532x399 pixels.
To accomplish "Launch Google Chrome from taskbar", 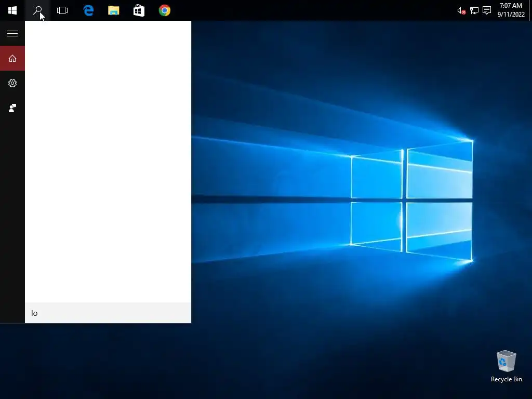I will (x=165, y=10).
